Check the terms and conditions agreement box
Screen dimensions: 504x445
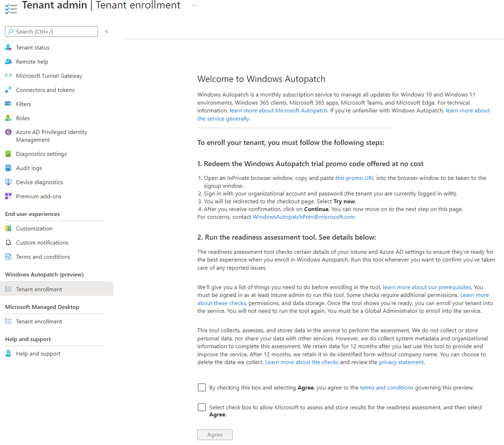point(202,387)
